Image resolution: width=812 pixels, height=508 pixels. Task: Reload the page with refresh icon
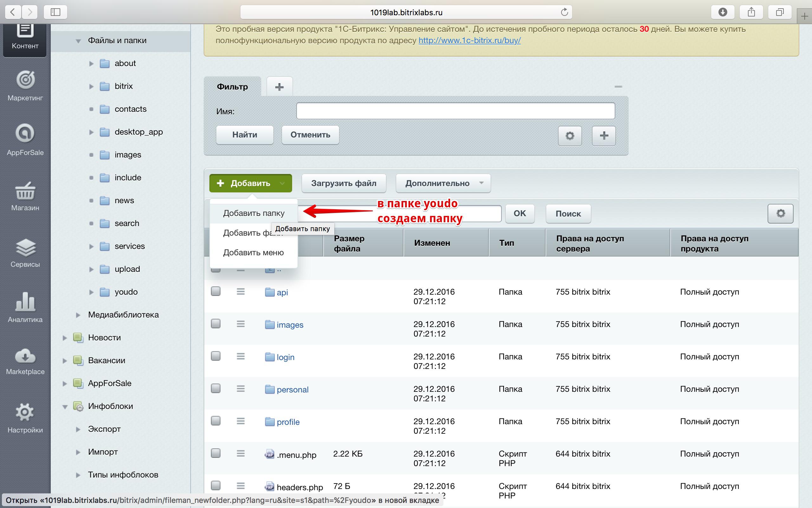564,12
